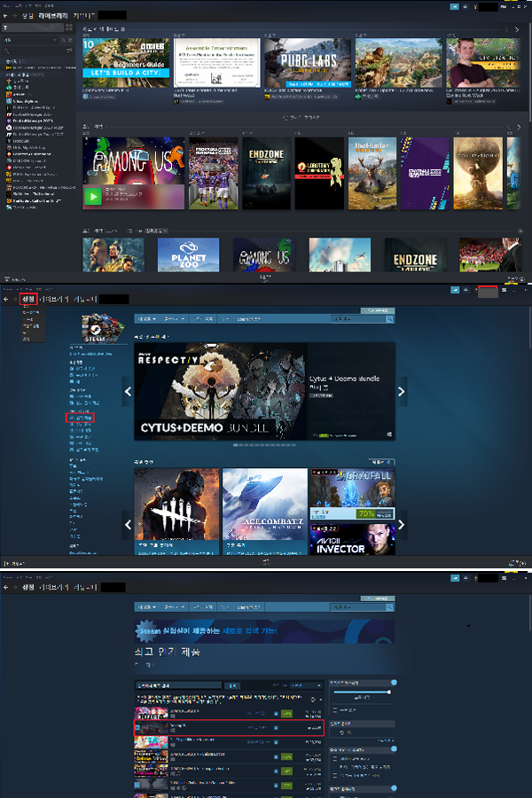The width and height of the screenshot is (532, 798).
Task: Open the Dead by Daylight special offer
Action: pos(176,512)
